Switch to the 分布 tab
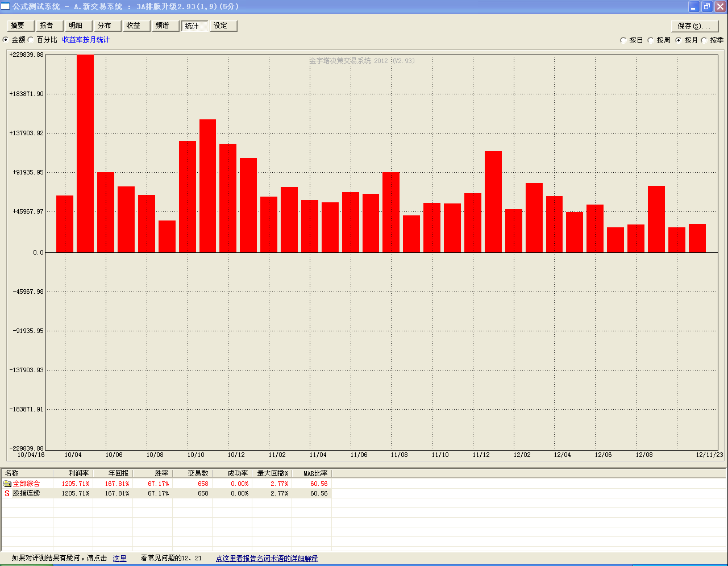 tap(107, 26)
